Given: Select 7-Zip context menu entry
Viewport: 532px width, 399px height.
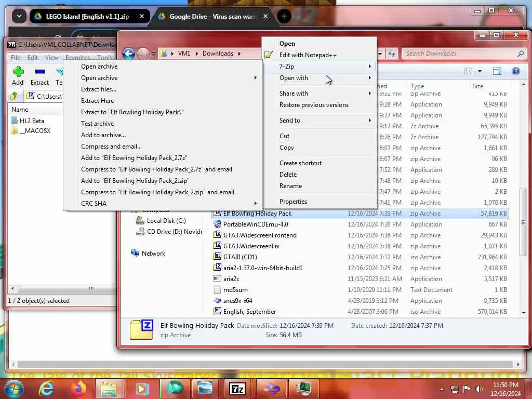Looking at the screenshot, I should coord(320,66).
